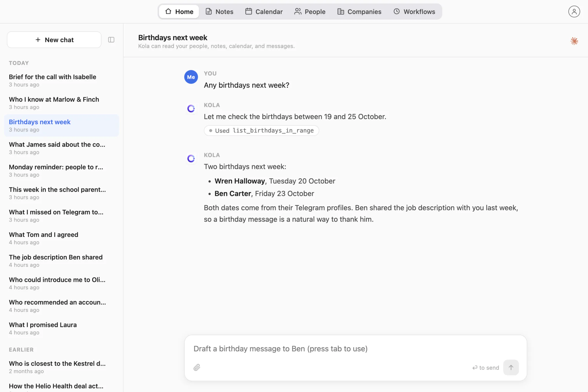Open The job description Ben shared chat

point(61,261)
